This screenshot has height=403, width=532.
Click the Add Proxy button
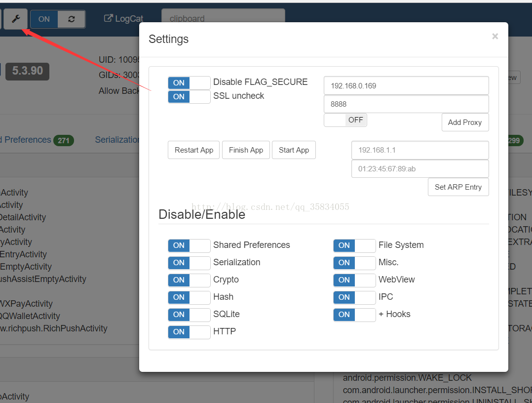pyautogui.click(x=465, y=122)
